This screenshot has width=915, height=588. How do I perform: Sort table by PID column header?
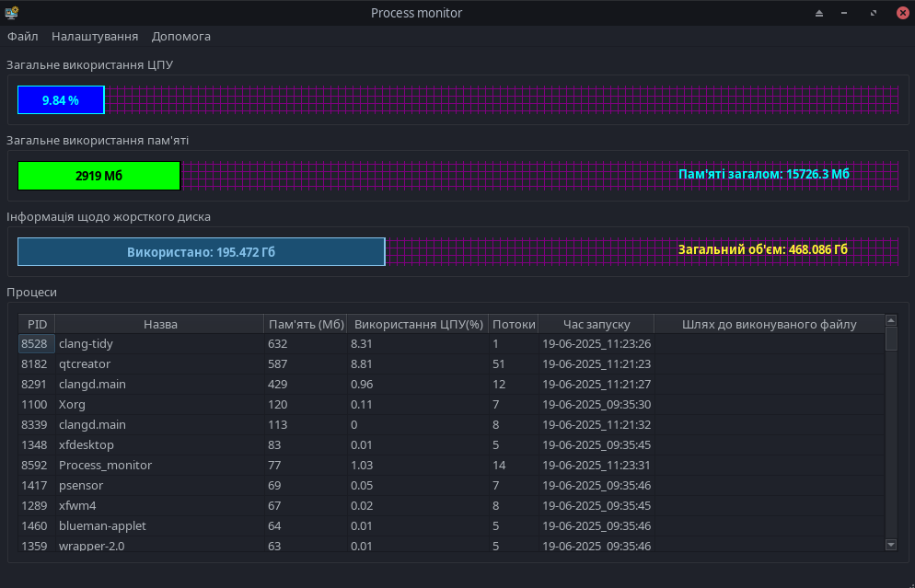(37, 324)
